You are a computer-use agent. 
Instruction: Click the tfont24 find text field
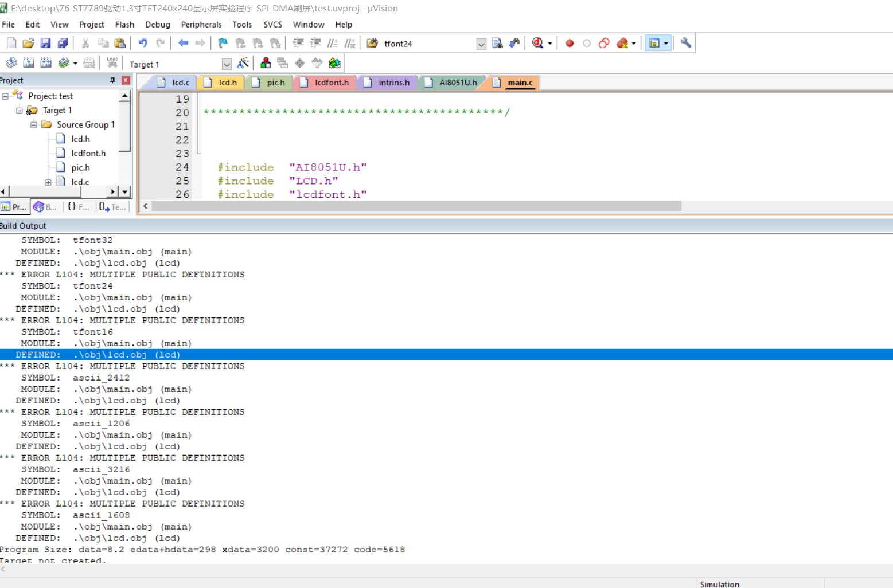428,44
